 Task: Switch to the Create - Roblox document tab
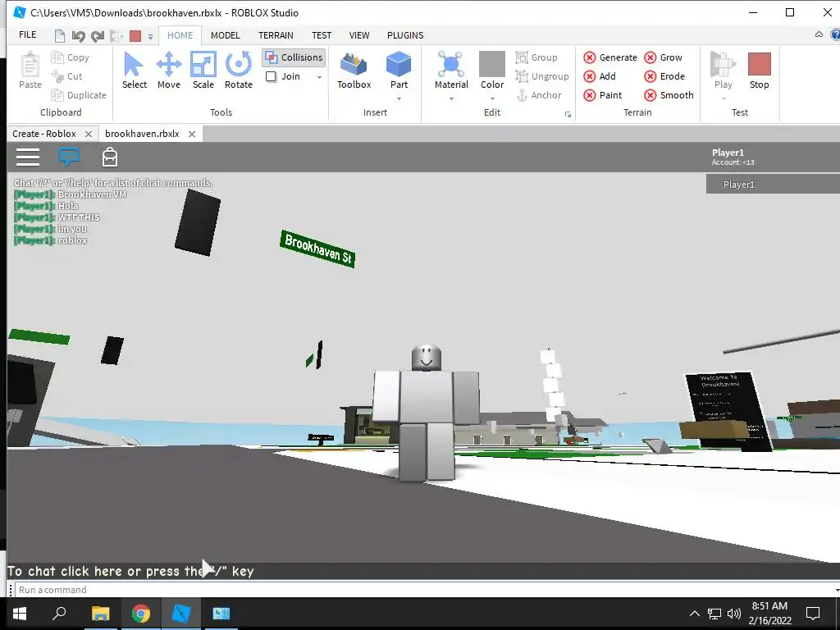[44, 134]
